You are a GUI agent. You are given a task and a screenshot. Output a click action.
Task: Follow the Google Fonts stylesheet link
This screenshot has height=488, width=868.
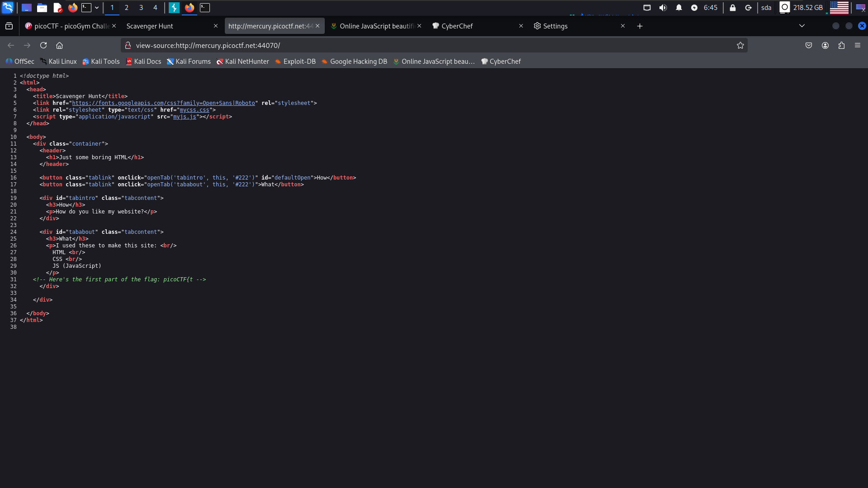click(x=163, y=103)
